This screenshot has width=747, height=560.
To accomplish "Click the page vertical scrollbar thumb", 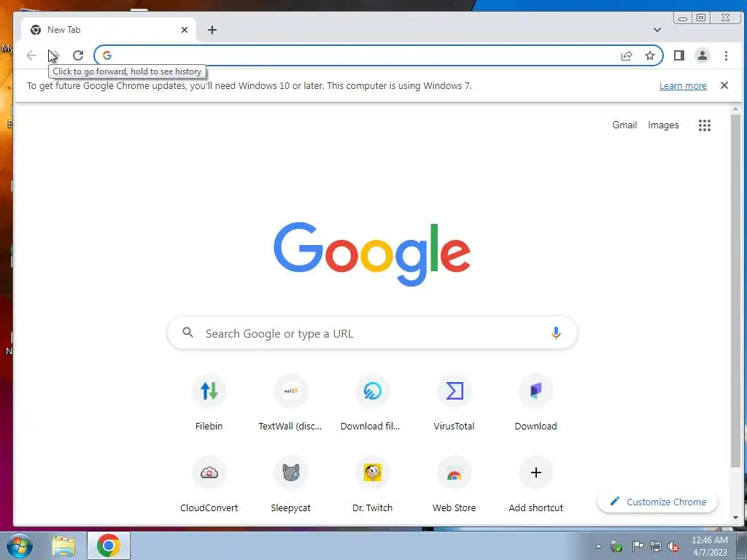I will pos(735,290).
